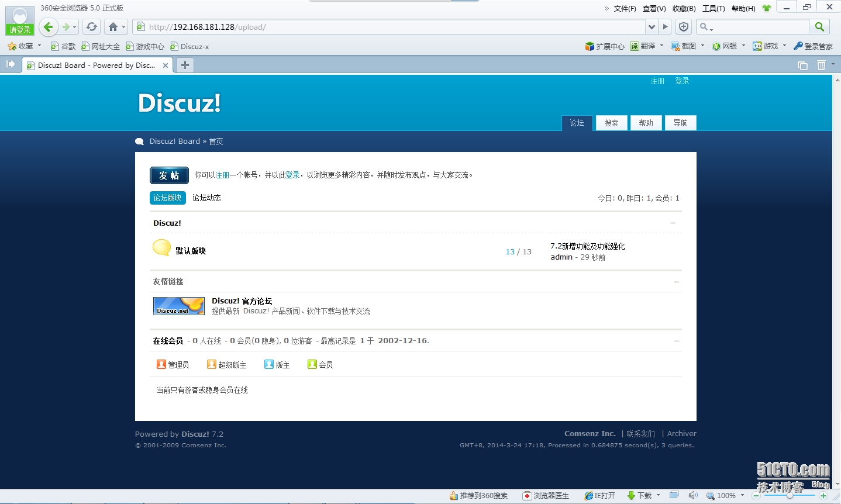The height and width of the screenshot is (504, 841).
Task: Select the 论坛 navigation tab
Action: (577, 123)
